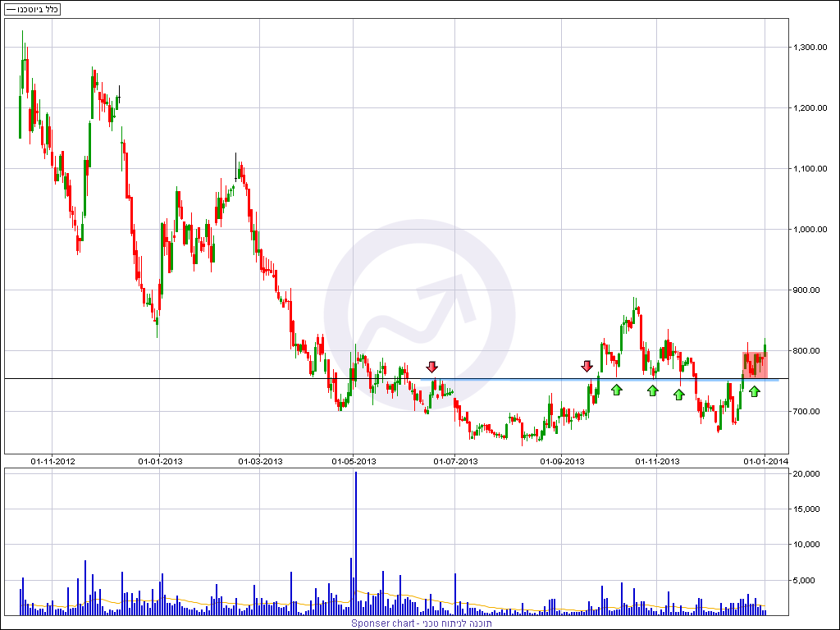Click the tallest blue volume bar
The height and width of the screenshot is (630, 840).
pos(356,543)
